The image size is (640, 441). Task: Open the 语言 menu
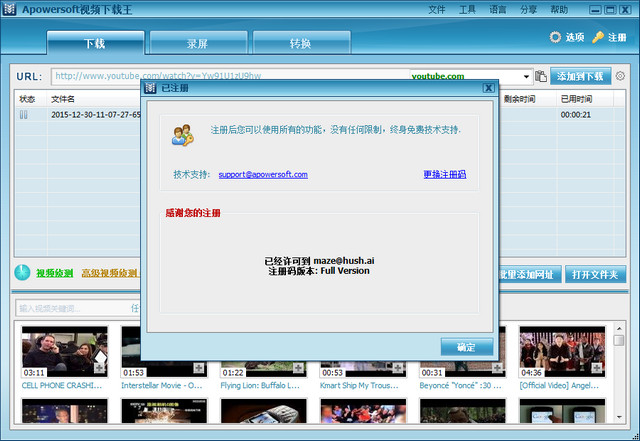(498, 9)
